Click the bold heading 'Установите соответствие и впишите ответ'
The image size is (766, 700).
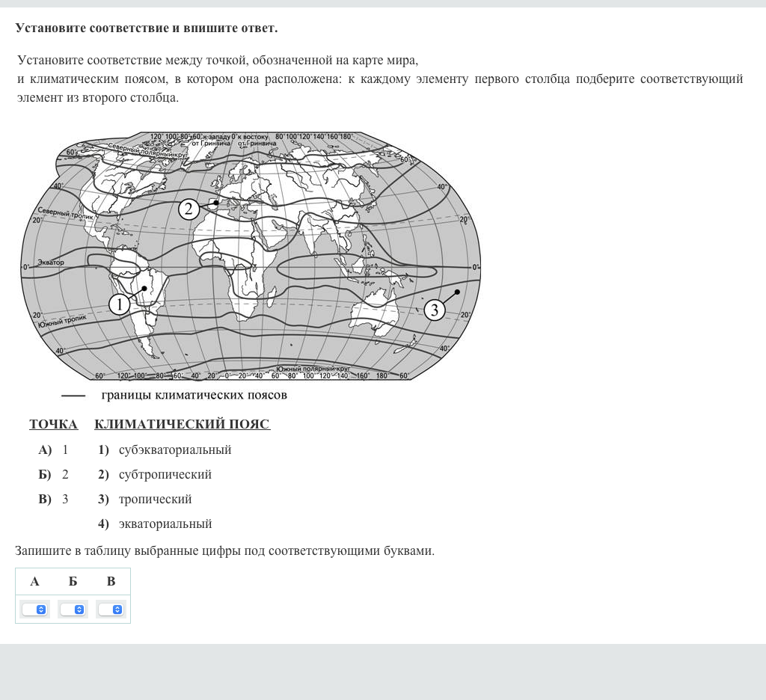[x=146, y=28]
